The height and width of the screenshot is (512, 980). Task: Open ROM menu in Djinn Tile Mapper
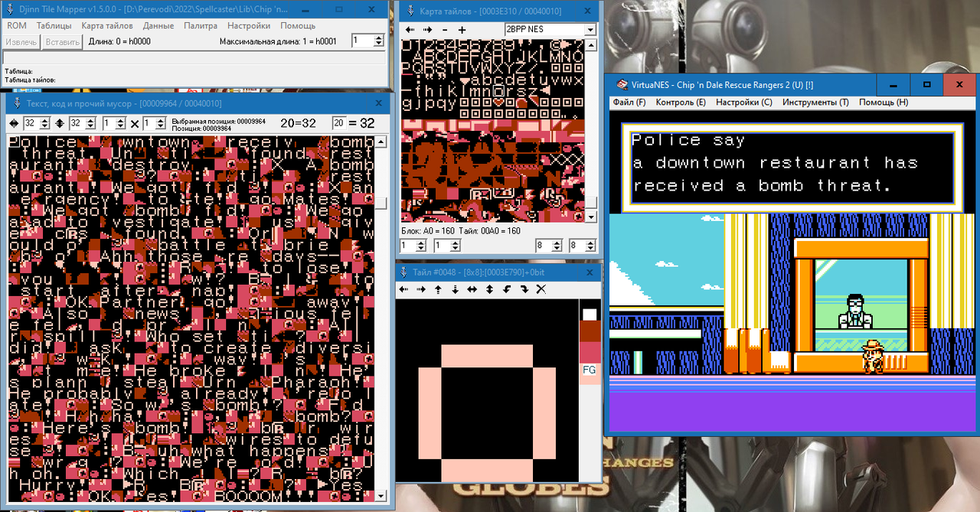[17, 25]
